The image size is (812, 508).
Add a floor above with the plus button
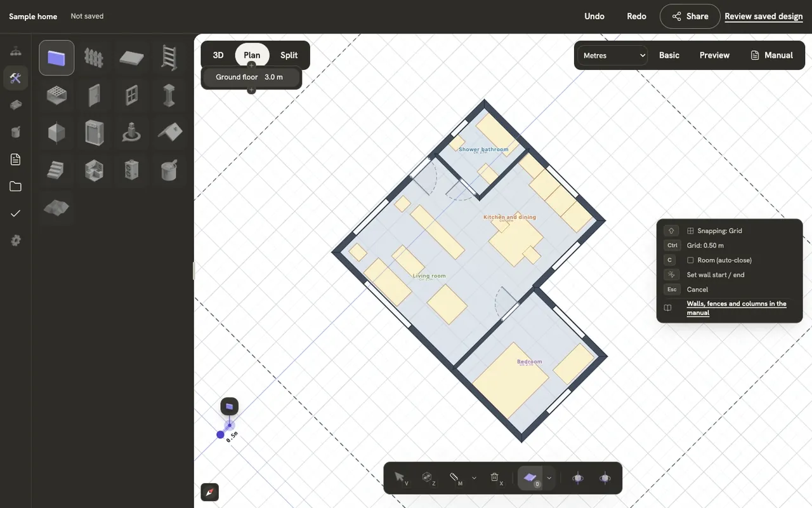coord(251,65)
